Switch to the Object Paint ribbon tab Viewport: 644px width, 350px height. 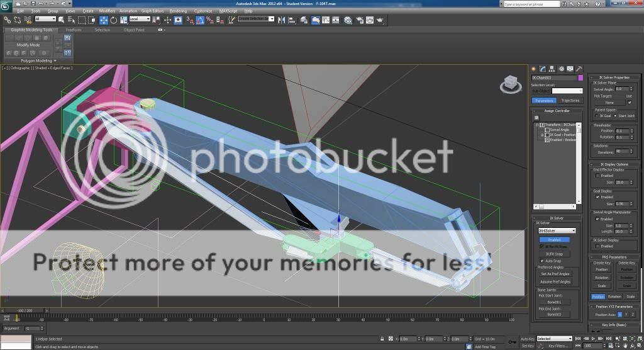click(134, 30)
